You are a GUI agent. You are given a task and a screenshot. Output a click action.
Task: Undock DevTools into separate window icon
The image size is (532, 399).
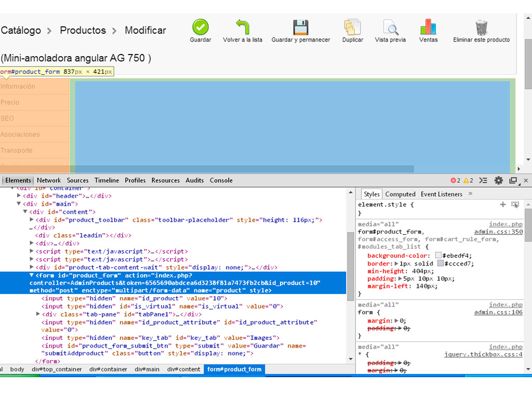coord(513,180)
